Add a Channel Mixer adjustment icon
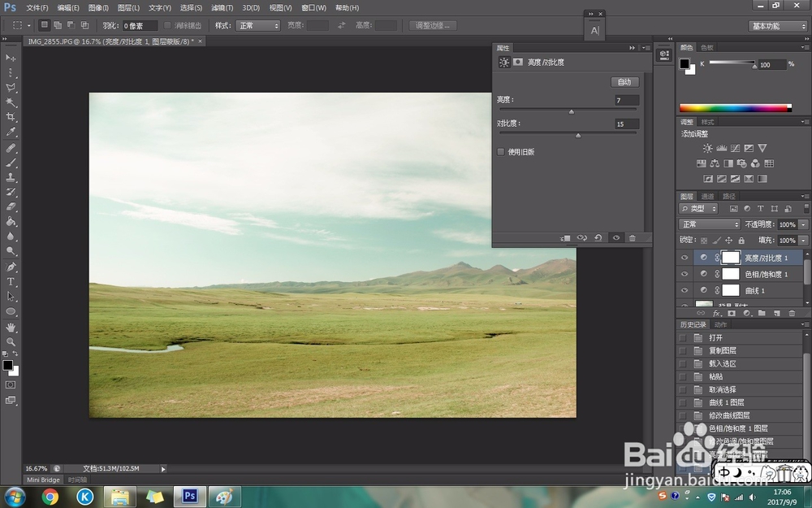The image size is (812, 508). (755, 163)
